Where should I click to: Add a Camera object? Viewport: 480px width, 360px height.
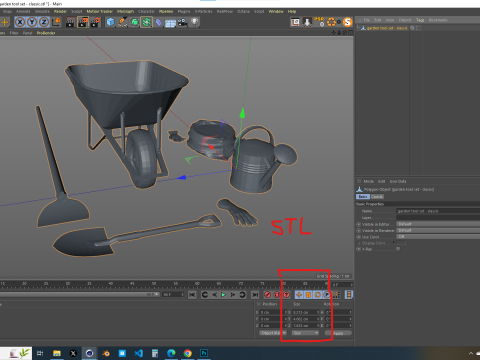[x=182, y=22]
